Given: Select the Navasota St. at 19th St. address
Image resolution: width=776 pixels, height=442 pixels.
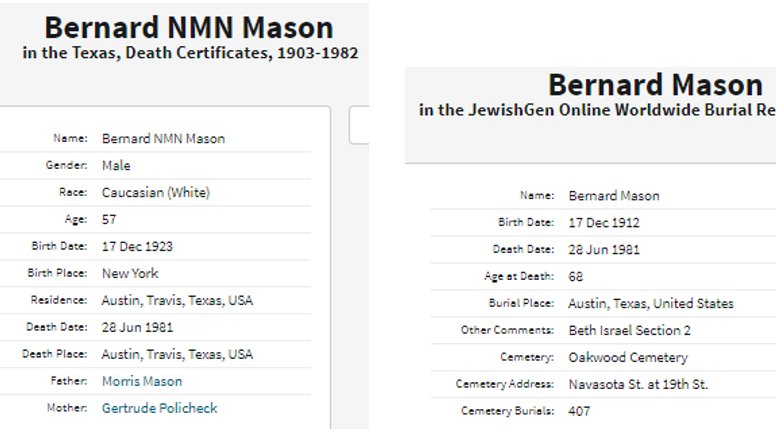Looking at the screenshot, I should tap(638, 384).
